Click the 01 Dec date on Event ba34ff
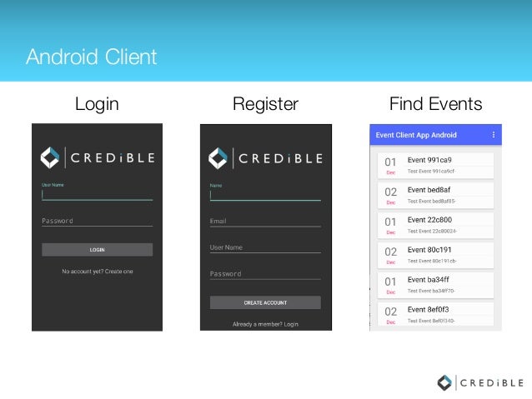Screen dimensions: 532x399 390,286
